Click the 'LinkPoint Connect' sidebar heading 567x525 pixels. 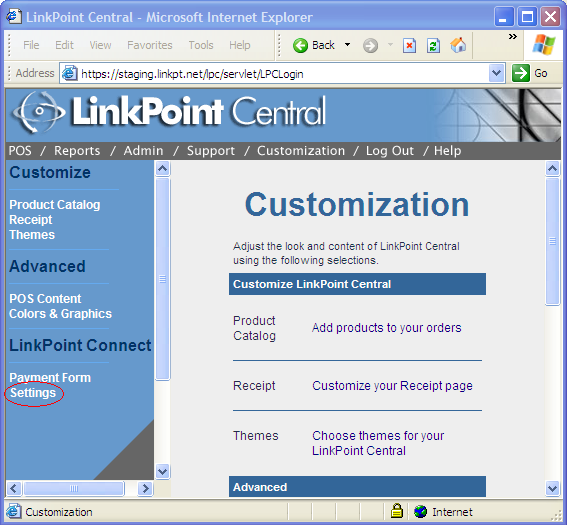[x=80, y=345]
